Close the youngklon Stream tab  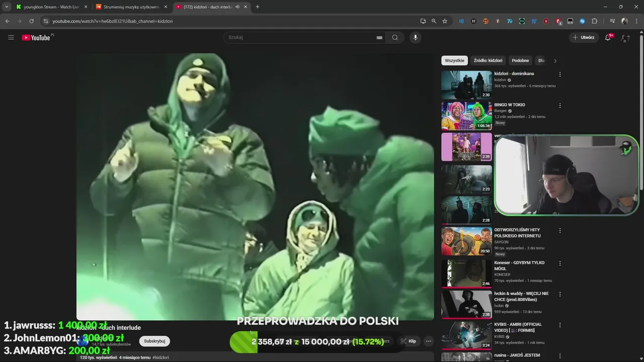[86, 7]
